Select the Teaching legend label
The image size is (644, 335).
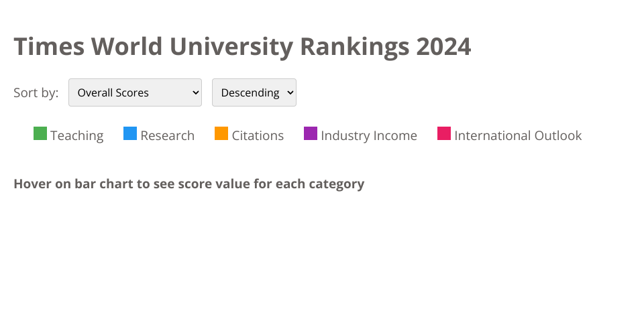(x=76, y=135)
